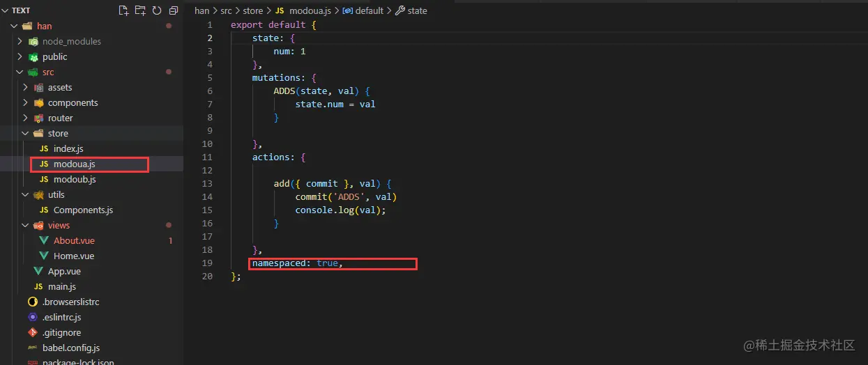Collapse the han root folder
Screen dimensions: 868x365
point(14,26)
